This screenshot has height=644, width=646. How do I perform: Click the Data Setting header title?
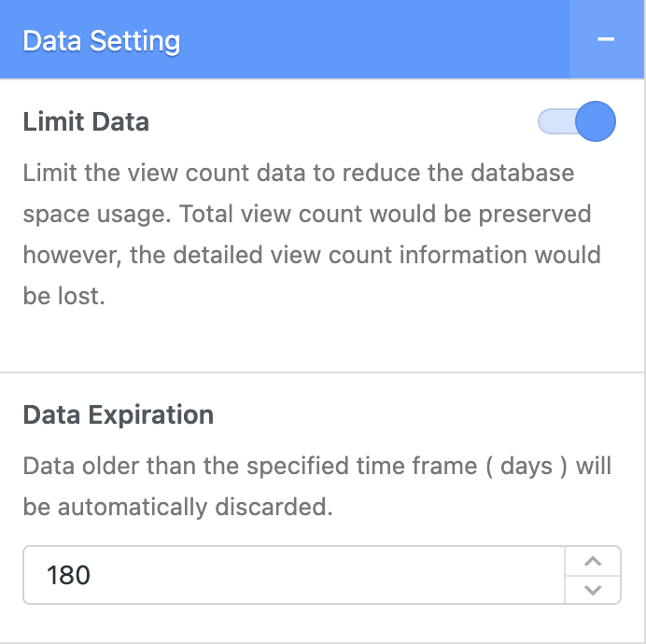point(102,41)
